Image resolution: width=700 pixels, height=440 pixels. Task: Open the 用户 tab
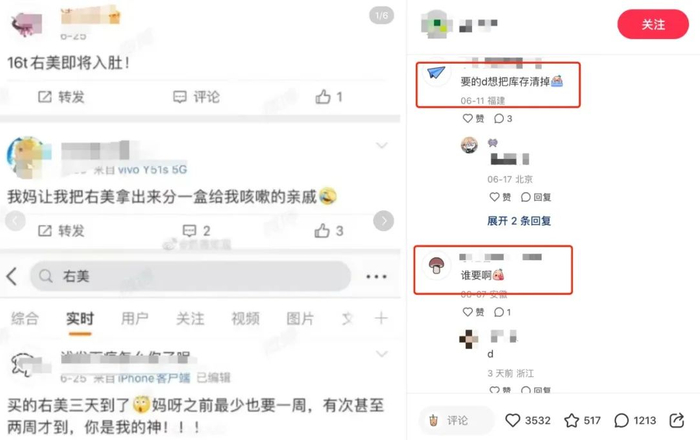[x=135, y=319]
